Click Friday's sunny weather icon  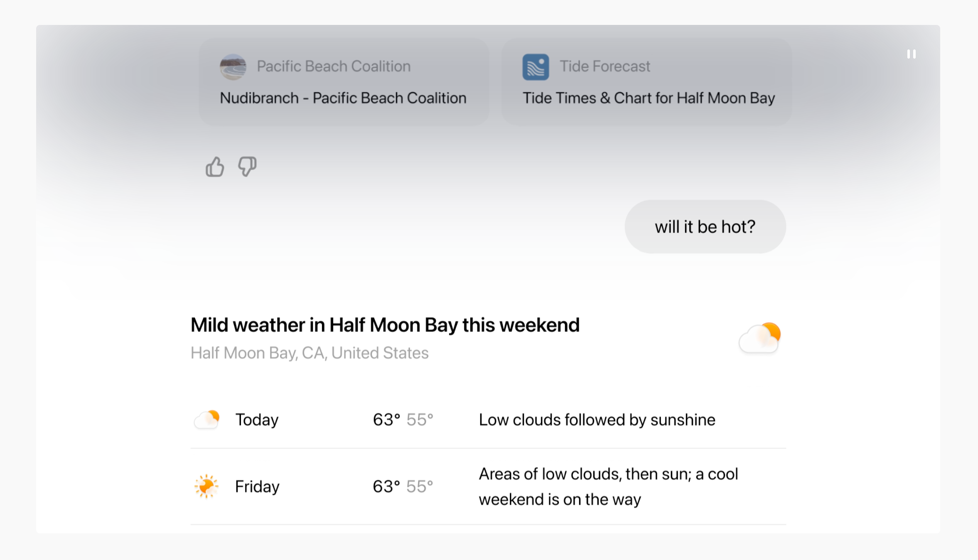pyautogui.click(x=206, y=486)
